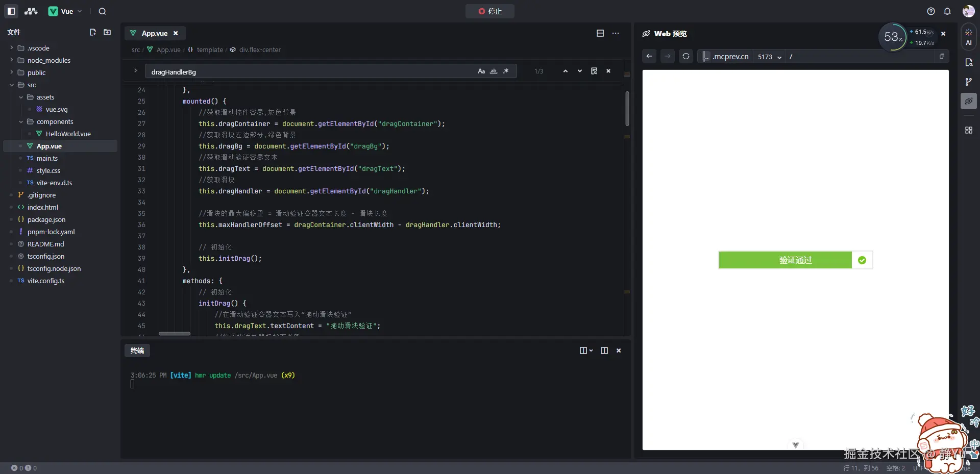Screen dimensions: 980x474
Task: Go to next search match
Action: coord(580,71)
